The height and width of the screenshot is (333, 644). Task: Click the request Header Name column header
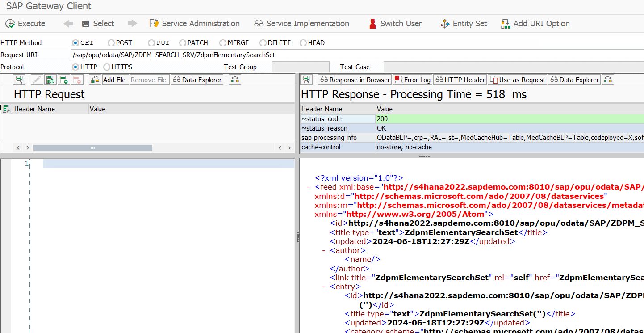coord(50,109)
